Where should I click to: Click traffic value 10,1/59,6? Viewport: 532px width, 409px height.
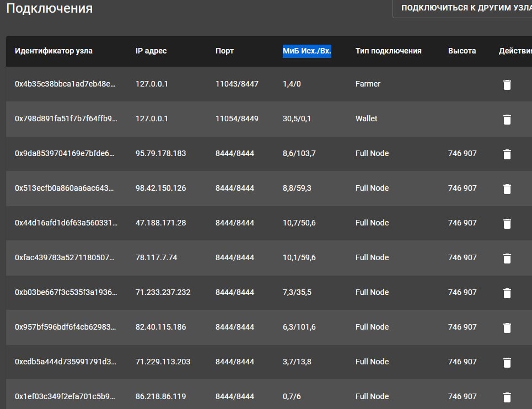pyautogui.click(x=299, y=257)
